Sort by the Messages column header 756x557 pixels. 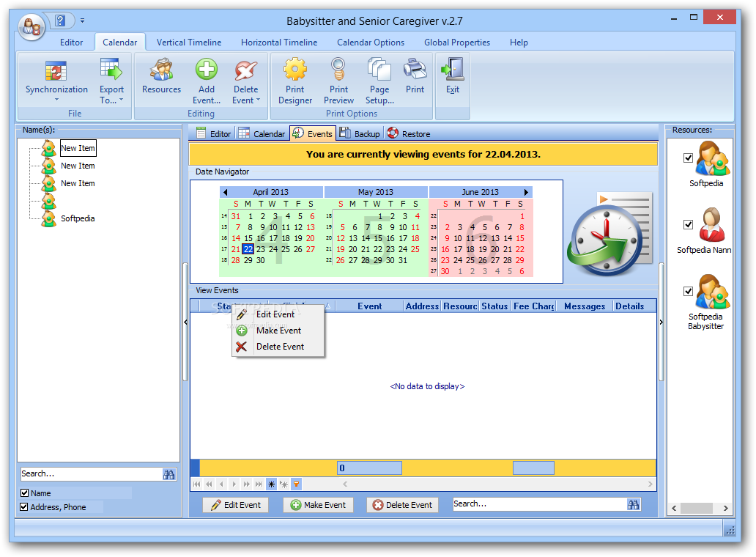[585, 306]
